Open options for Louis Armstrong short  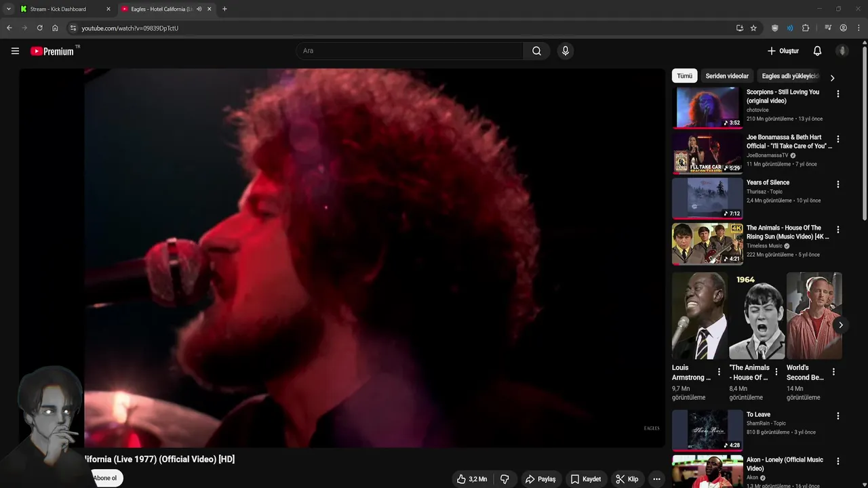(719, 371)
